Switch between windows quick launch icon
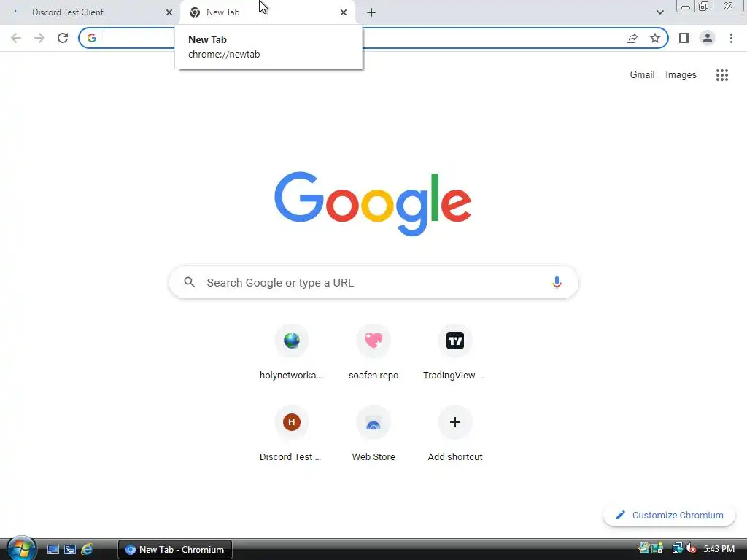The image size is (747, 560). click(70, 549)
